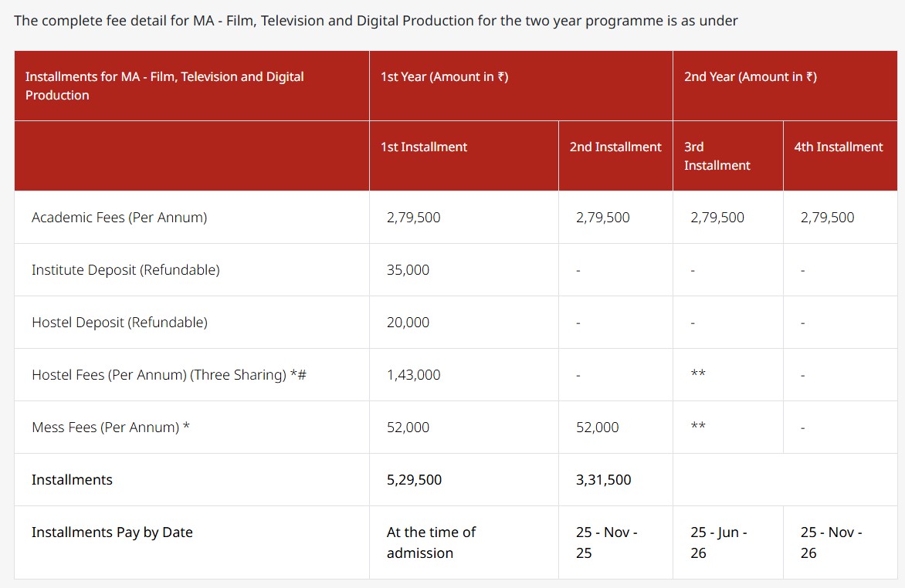Click the table title header for installments
905x588 pixels.
click(x=165, y=86)
